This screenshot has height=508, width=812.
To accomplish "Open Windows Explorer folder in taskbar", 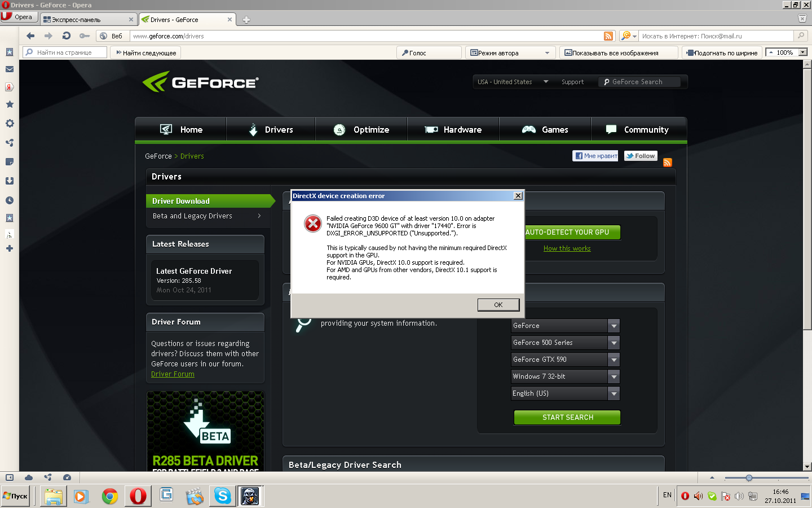I will coord(54,496).
